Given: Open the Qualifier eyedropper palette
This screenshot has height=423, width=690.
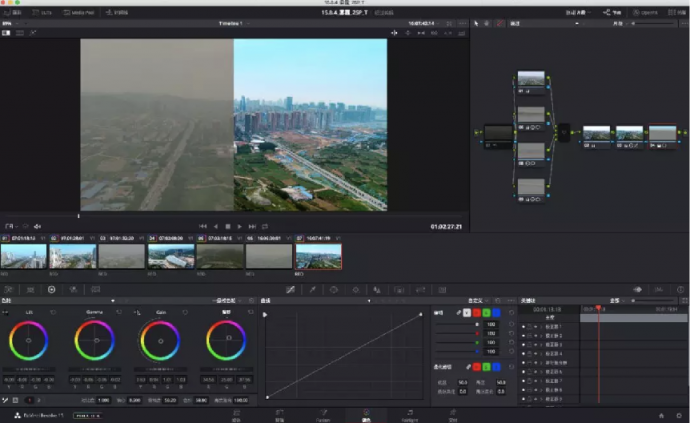Looking at the screenshot, I should point(312,290).
